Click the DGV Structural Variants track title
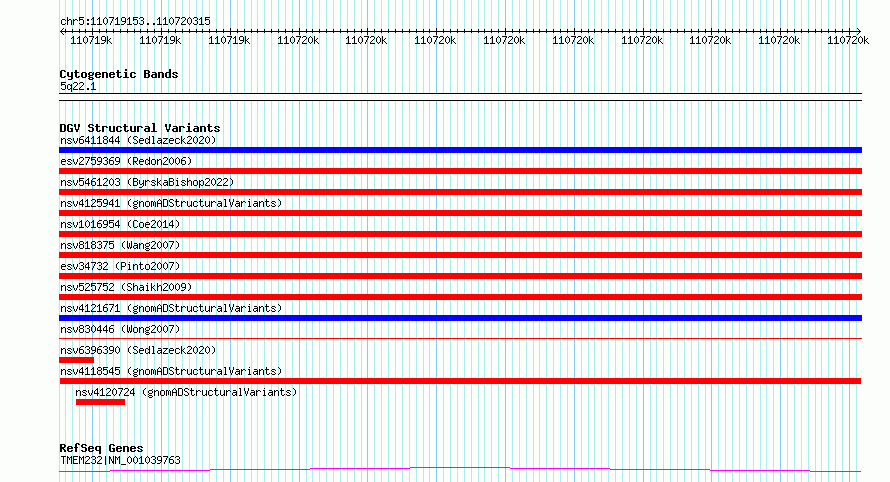The height and width of the screenshot is (482, 890). (x=140, y=128)
